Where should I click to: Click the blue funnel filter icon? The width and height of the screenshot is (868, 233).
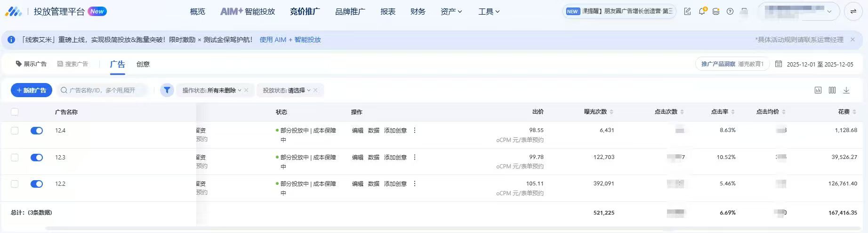[x=167, y=90]
